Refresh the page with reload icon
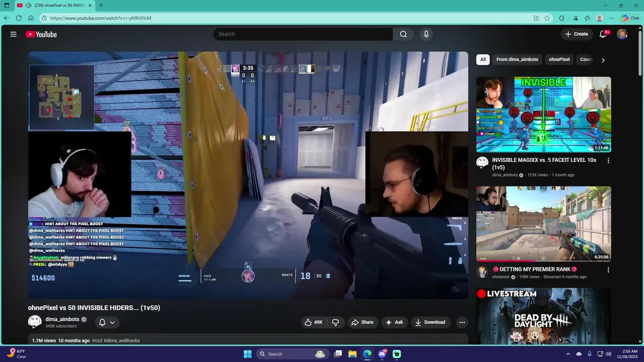The width and height of the screenshot is (644, 362). [19, 18]
